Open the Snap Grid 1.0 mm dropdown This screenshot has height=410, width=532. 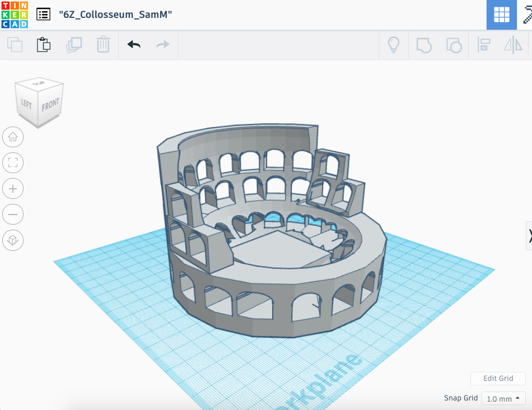503,399
